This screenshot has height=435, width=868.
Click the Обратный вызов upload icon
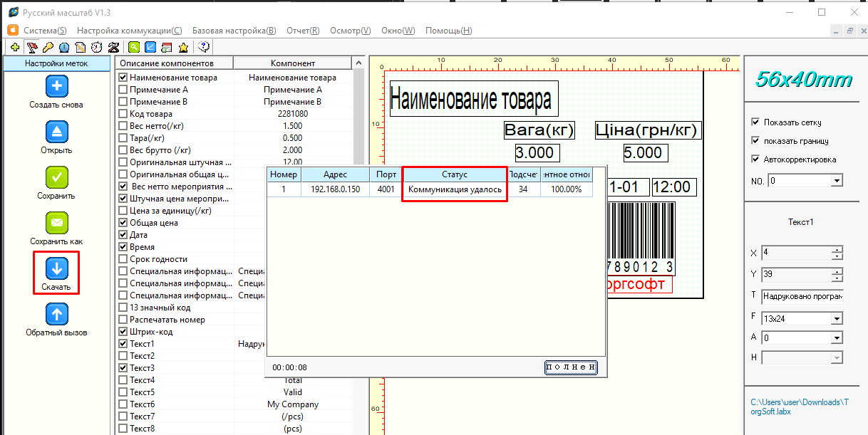57,314
